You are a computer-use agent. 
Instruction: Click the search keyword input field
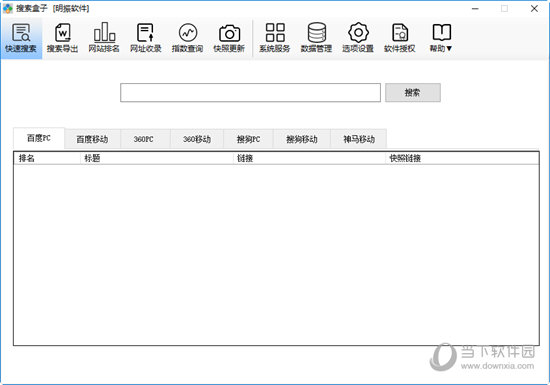[x=250, y=93]
